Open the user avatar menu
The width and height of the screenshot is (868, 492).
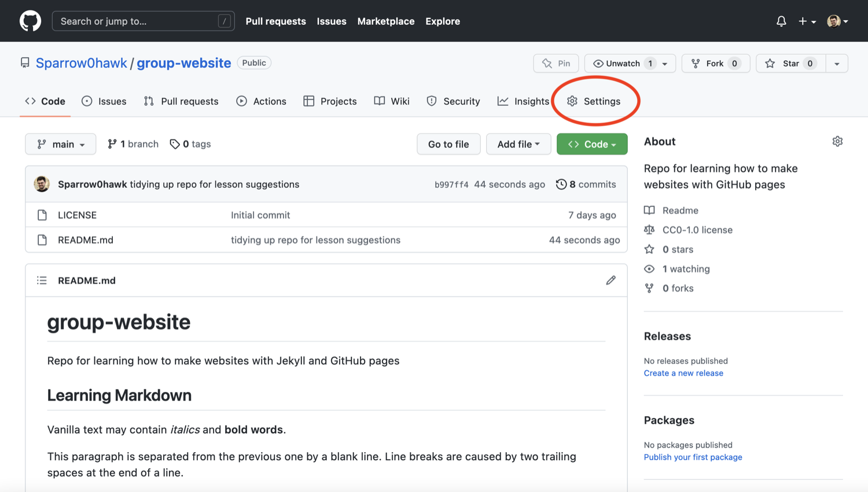pyautogui.click(x=837, y=21)
